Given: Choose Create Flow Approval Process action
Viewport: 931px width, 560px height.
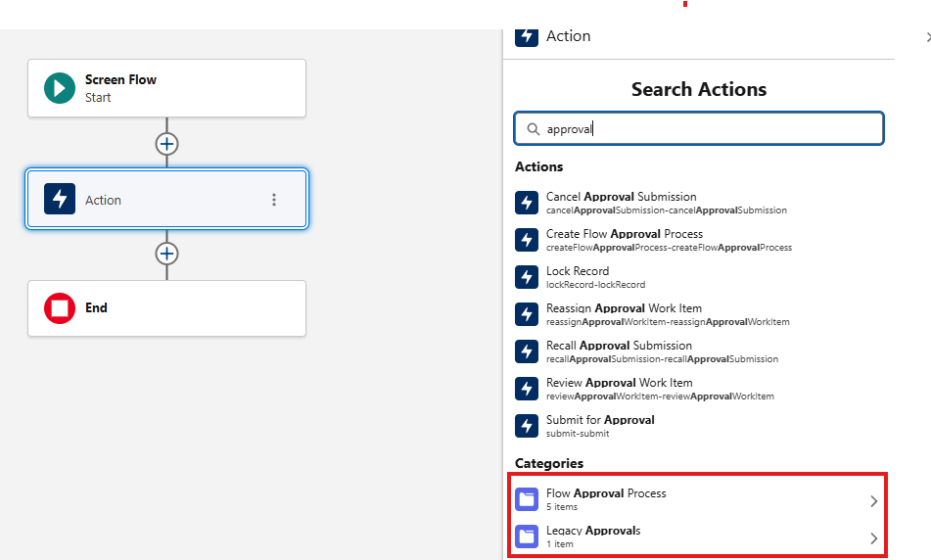Looking at the screenshot, I should [x=699, y=240].
